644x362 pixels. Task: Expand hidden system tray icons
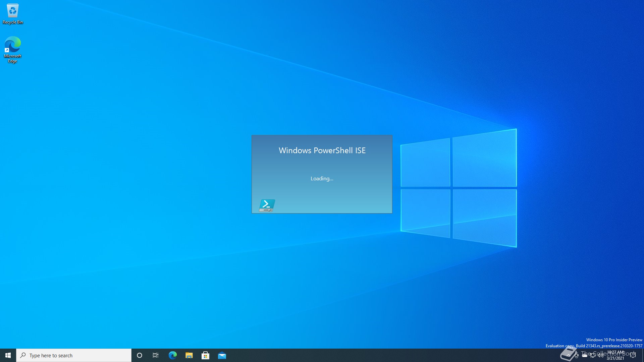(569, 355)
